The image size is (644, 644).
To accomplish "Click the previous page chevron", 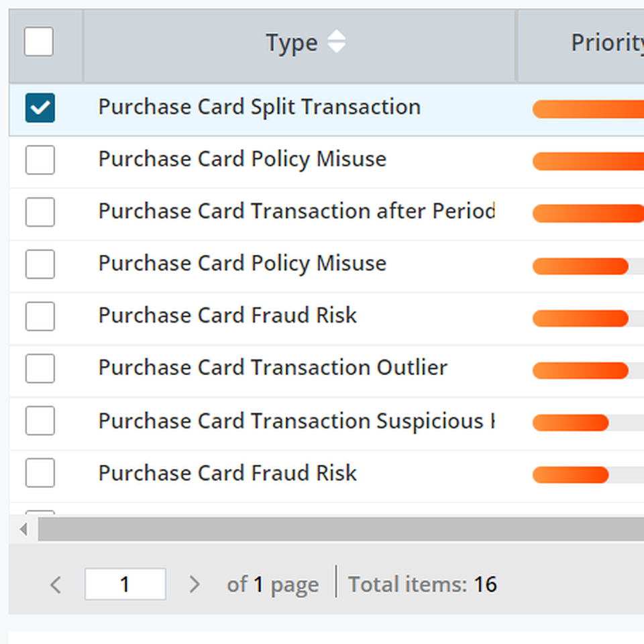I will (x=55, y=584).
